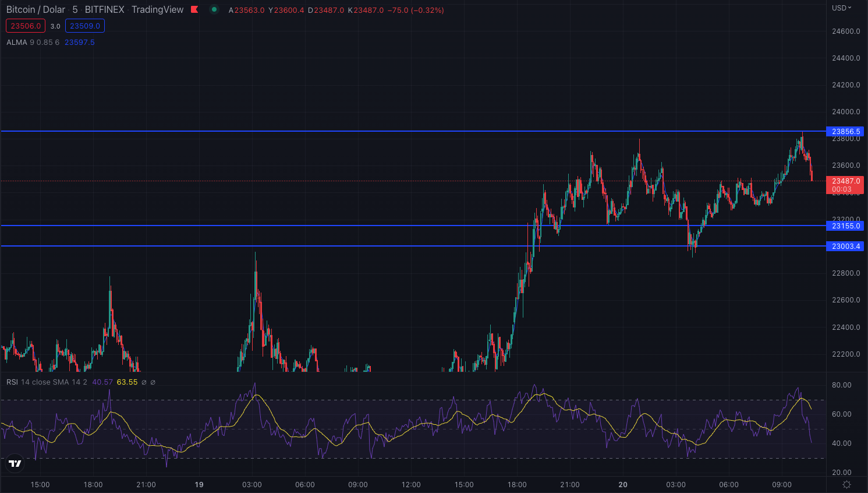Click the second ∅ icon in the RSI legend
The width and height of the screenshot is (868, 493).
click(153, 382)
